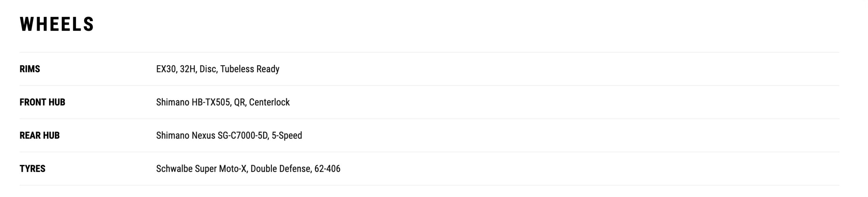The image size is (868, 197).
Task: Click the WHEELS section heading
Action: click(57, 24)
